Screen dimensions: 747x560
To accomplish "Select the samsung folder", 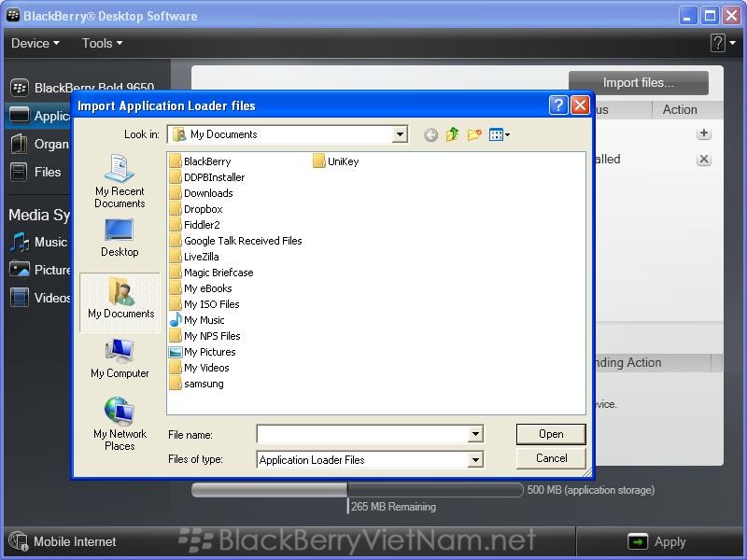I will [196, 384].
